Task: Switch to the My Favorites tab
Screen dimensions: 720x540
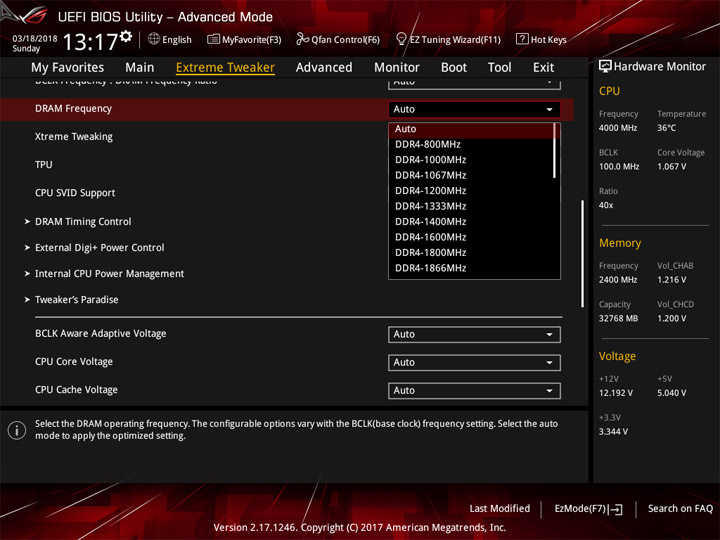Action: pos(68,68)
